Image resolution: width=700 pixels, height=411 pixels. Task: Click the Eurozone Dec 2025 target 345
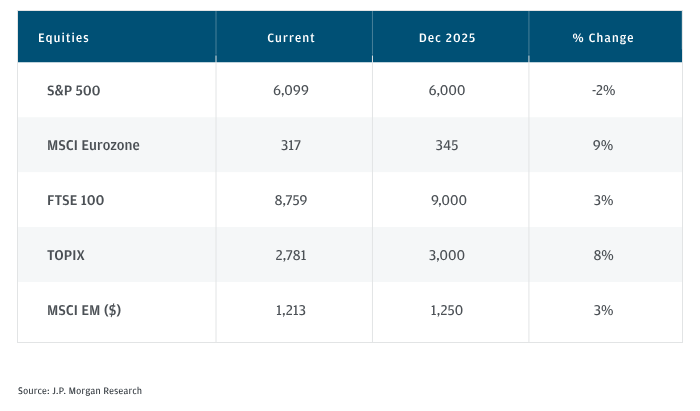(x=447, y=145)
